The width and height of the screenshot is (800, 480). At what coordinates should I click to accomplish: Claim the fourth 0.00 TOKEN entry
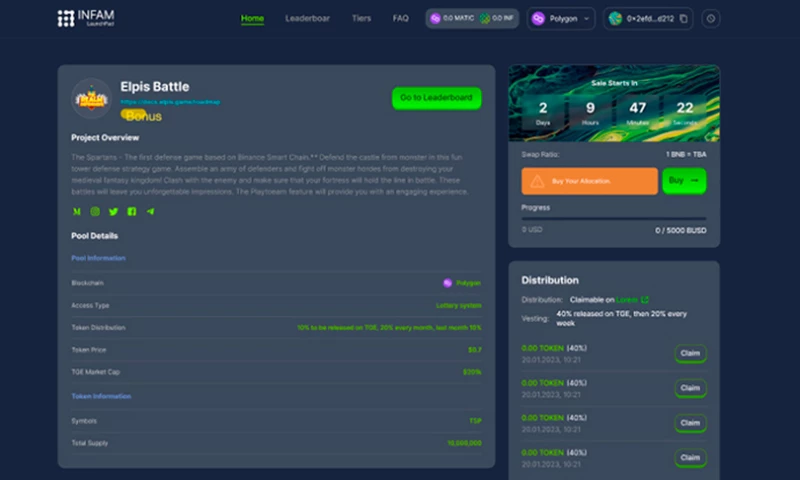690,458
